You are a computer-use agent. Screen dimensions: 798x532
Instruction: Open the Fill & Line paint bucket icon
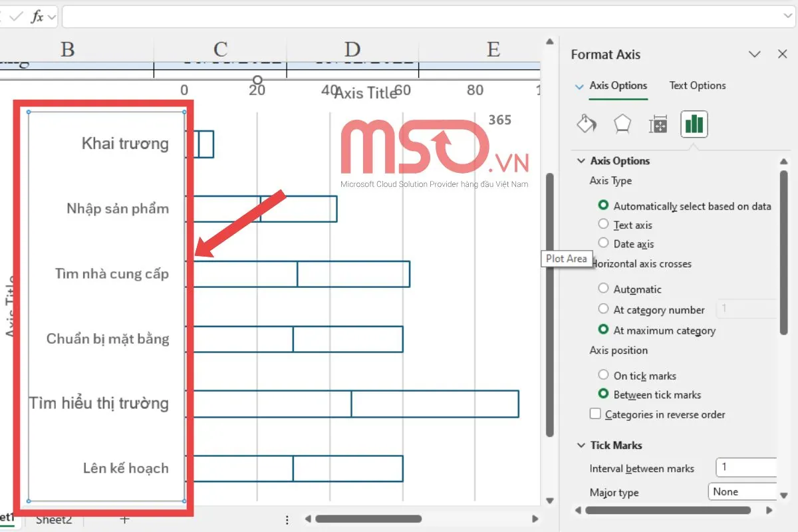coord(586,124)
